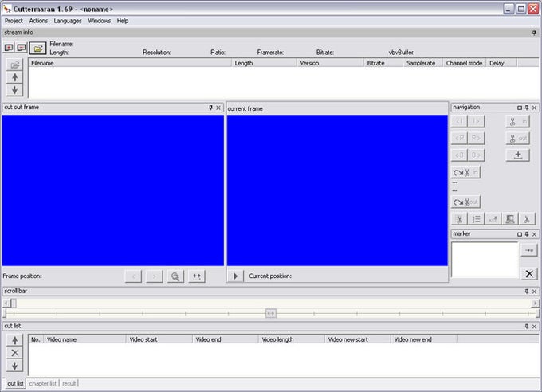Close the marker panel

point(534,234)
